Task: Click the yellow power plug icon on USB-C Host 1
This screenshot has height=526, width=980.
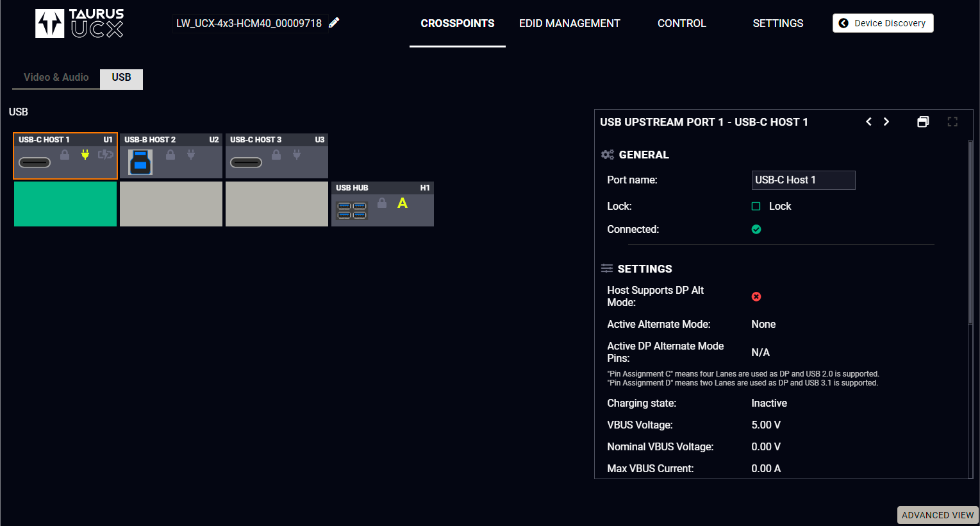Action: pyautogui.click(x=85, y=155)
